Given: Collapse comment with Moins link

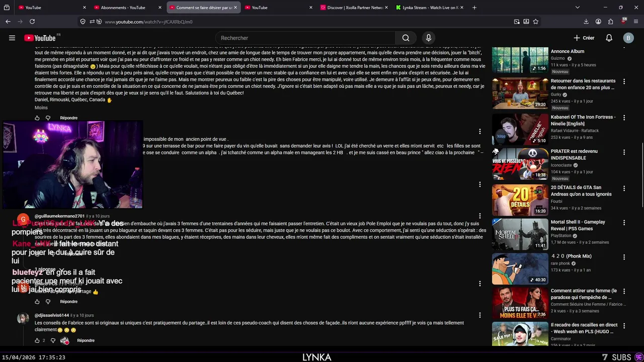Looking at the screenshot, I should pyautogui.click(x=41, y=108).
